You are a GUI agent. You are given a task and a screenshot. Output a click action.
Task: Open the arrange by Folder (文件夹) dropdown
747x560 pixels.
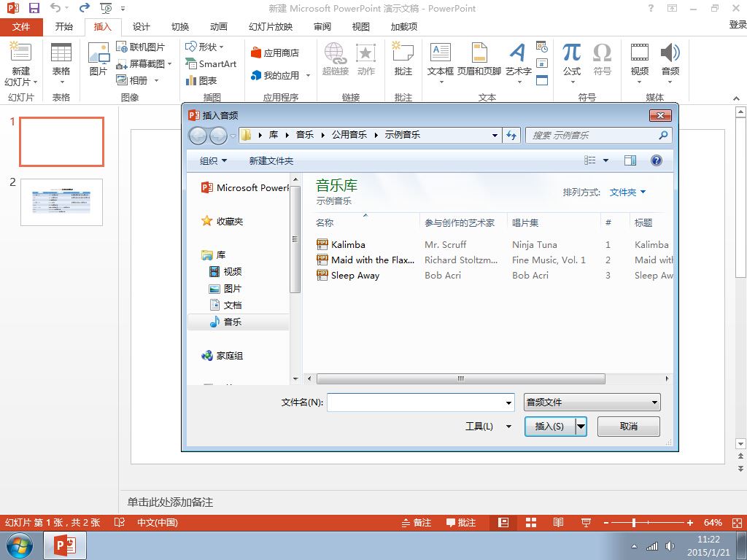(x=627, y=192)
